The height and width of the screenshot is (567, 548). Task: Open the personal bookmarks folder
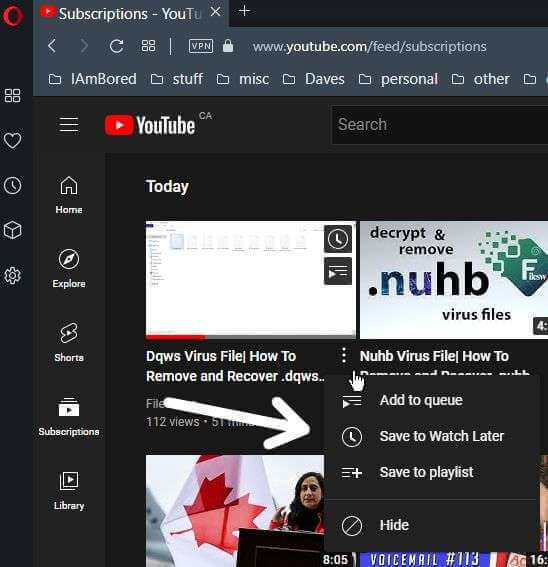(398, 79)
